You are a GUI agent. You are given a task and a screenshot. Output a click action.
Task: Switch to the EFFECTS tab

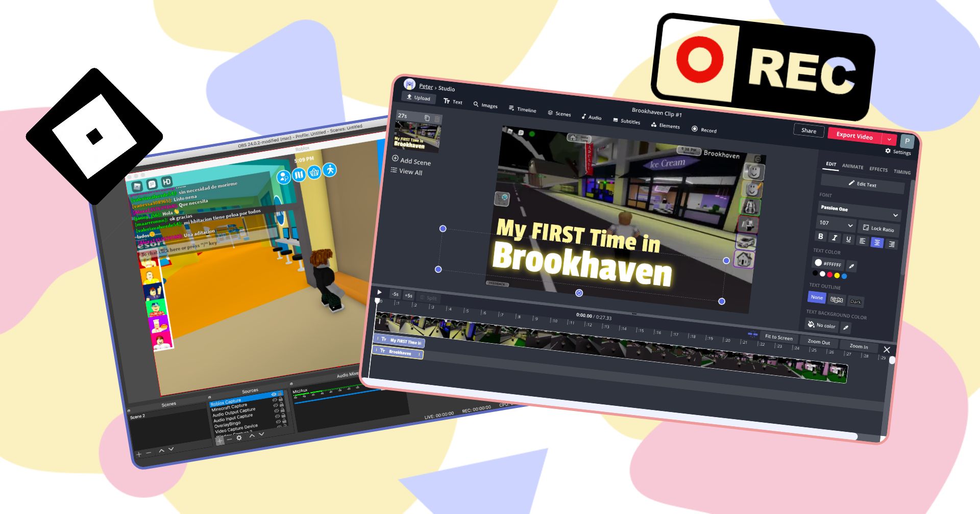[x=878, y=169]
